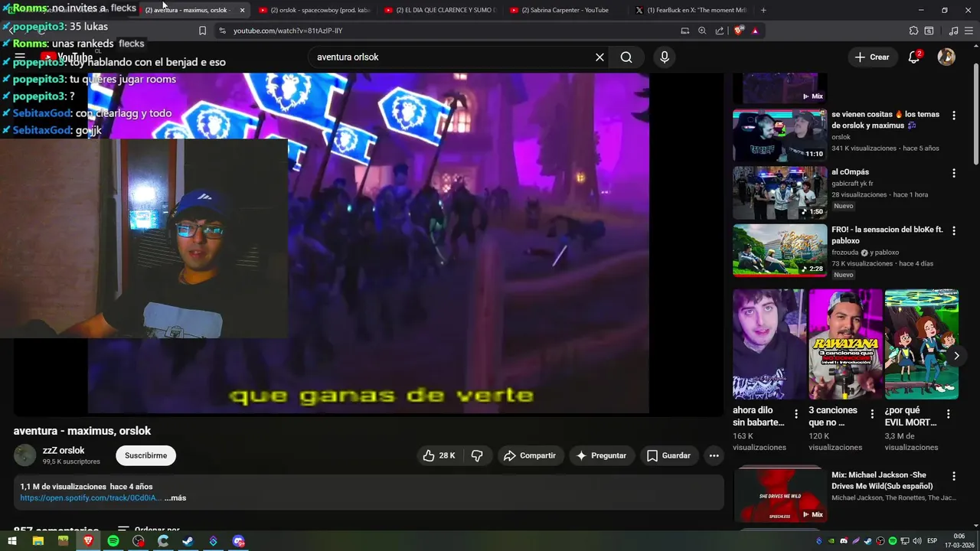Open the zzZ orslok channel avatar
The width and height of the screenshot is (980, 551).
click(25, 455)
